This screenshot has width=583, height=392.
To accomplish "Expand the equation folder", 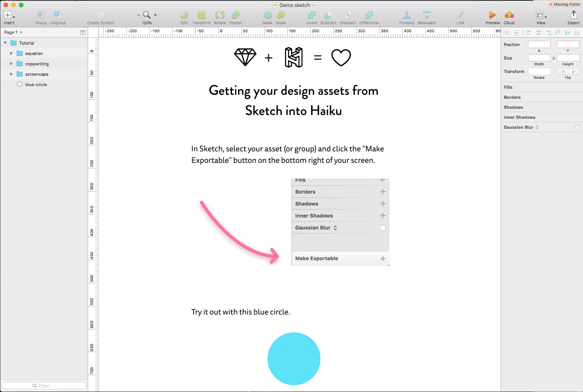I will tap(12, 53).
